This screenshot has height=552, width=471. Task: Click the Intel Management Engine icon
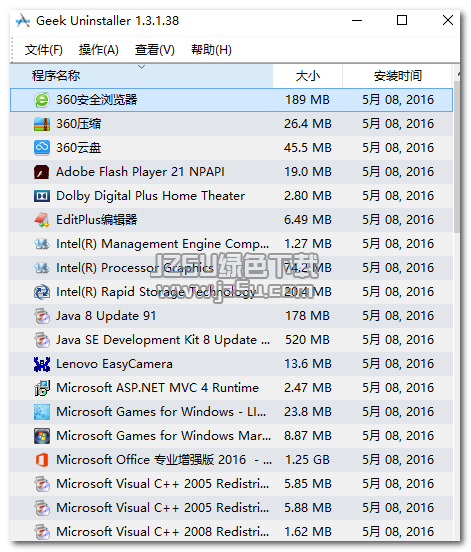[42, 244]
